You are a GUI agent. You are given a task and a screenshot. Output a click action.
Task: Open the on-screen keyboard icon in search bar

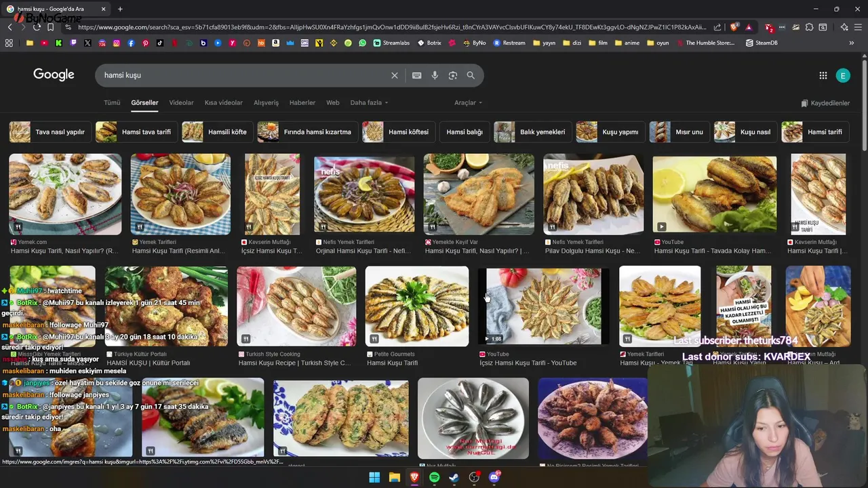[416, 75]
